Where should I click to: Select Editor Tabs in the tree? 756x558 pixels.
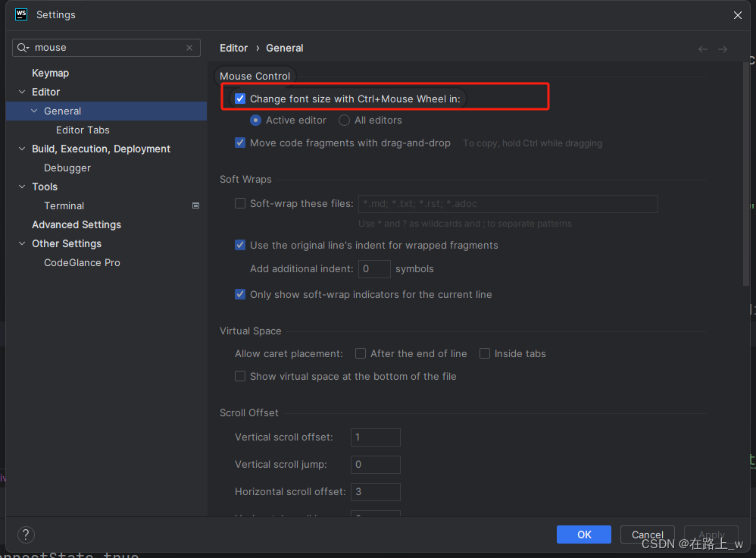coord(83,130)
